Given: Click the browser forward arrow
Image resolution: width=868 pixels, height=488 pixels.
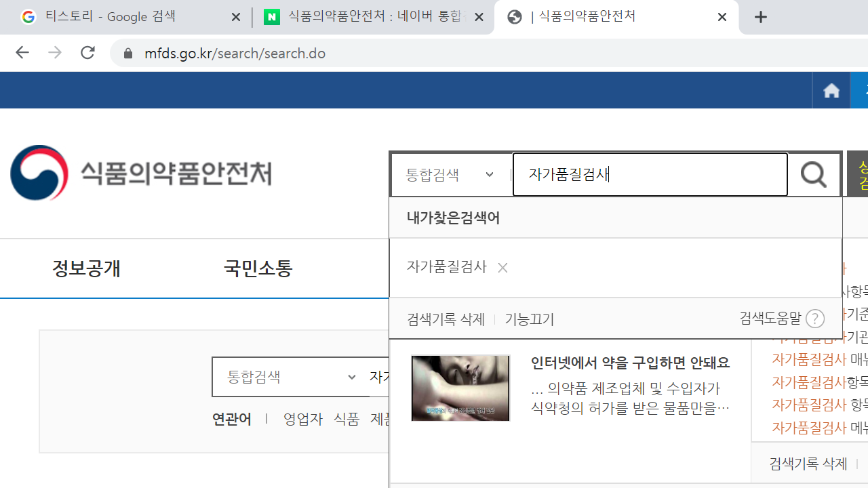Looking at the screenshot, I should pos(55,53).
